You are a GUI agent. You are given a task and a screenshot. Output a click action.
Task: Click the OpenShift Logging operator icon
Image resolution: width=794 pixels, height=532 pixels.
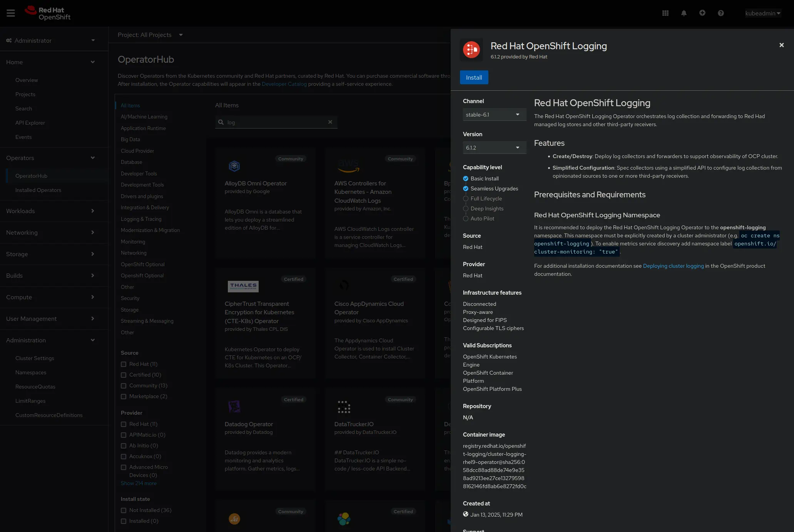click(x=471, y=50)
